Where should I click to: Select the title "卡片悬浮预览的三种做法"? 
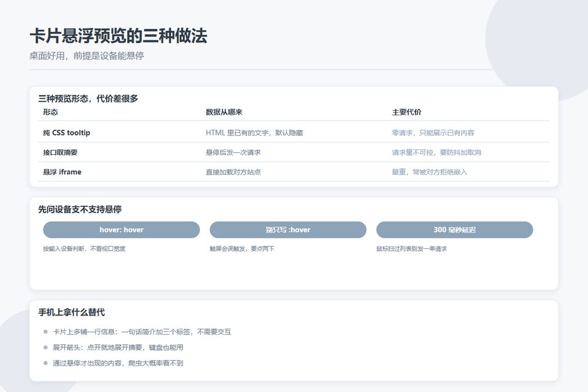tap(119, 36)
